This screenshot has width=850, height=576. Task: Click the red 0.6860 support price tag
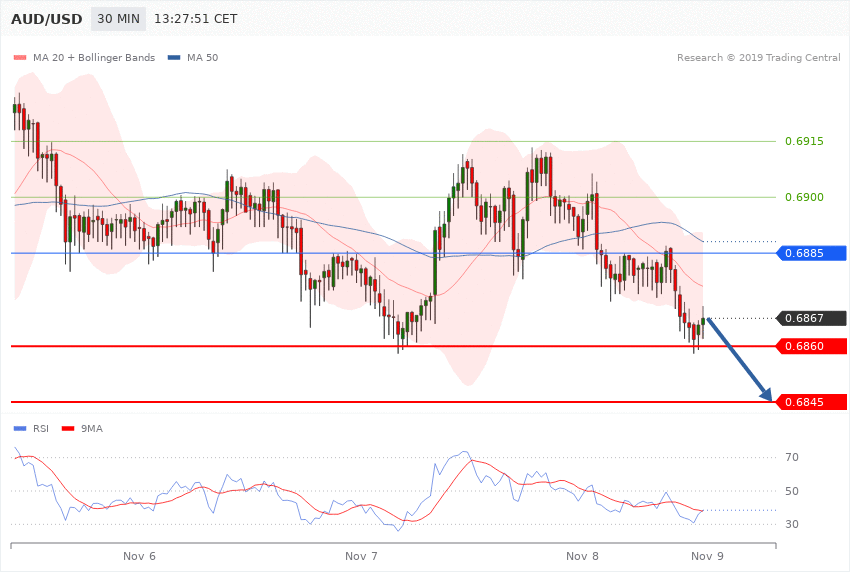coord(812,346)
